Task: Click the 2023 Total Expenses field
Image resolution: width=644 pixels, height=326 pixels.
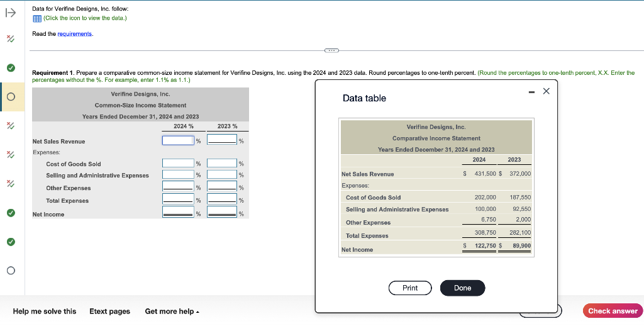Action: pos(222,199)
